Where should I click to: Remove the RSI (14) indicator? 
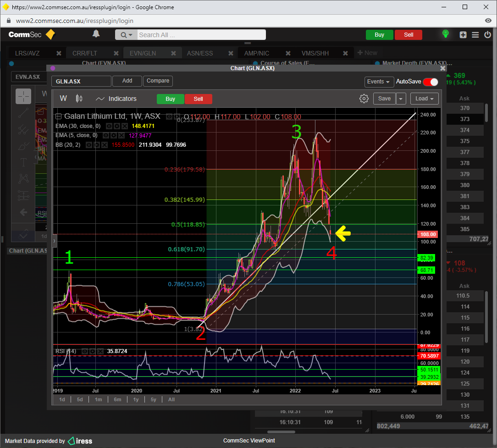(x=100, y=351)
